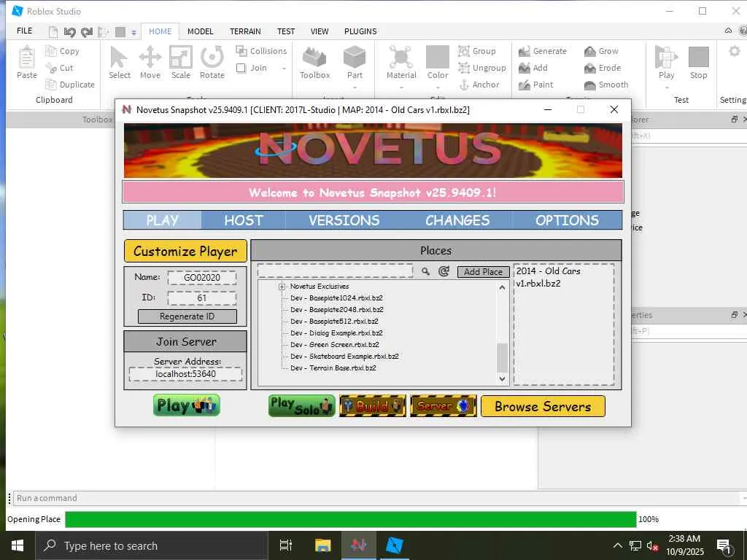Click the Paint terrain icon

coord(525,85)
